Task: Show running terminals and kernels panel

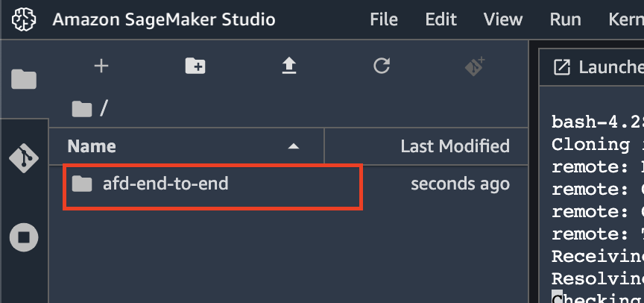Action: point(24,237)
